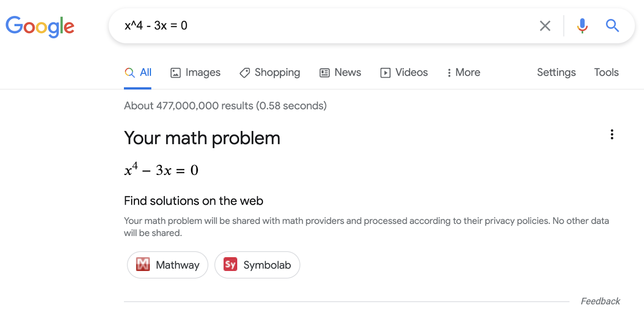The image size is (644, 318).
Task: Click the Videos play icon
Action: 385,73
